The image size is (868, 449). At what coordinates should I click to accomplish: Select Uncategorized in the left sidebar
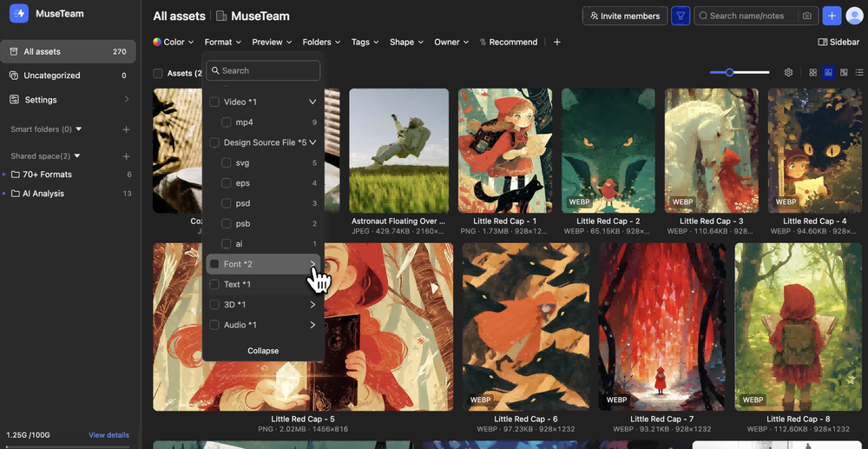52,76
